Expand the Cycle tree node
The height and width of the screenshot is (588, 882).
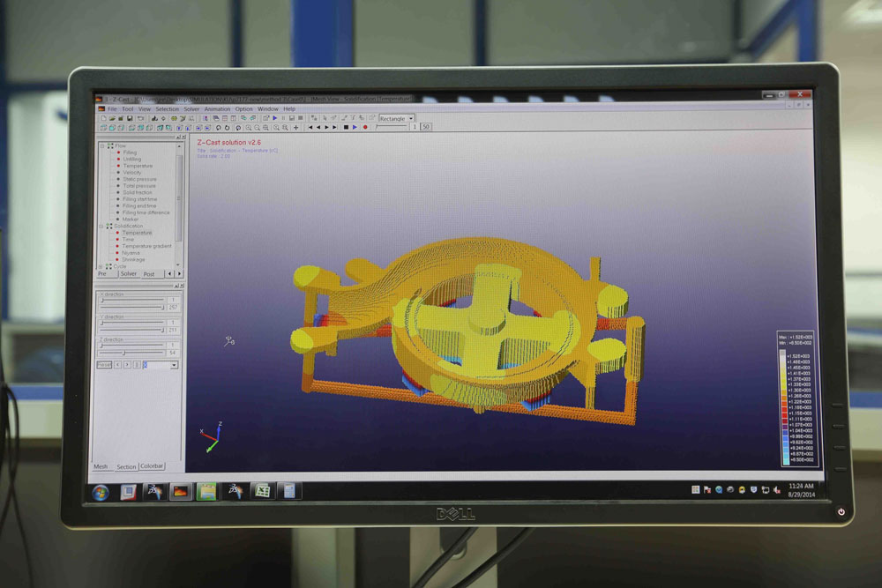102,265
